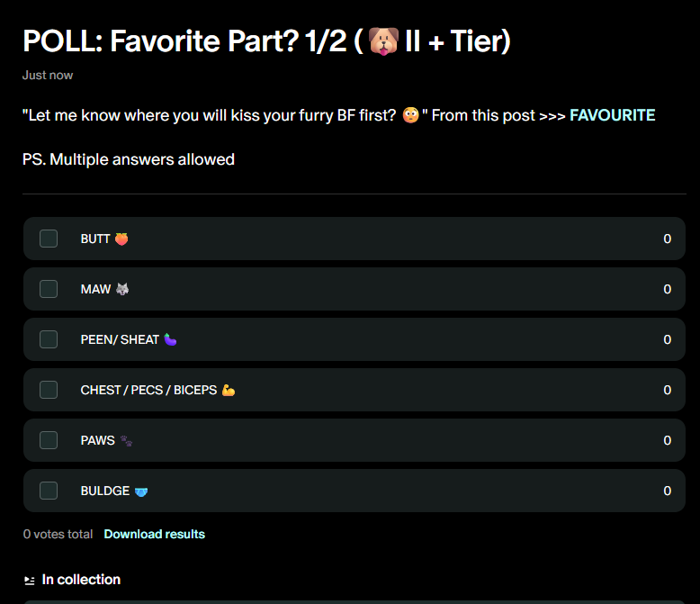Click the flexed bicep emoji icon
This screenshot has height=604, width=700.
click(x=228, y=390)
